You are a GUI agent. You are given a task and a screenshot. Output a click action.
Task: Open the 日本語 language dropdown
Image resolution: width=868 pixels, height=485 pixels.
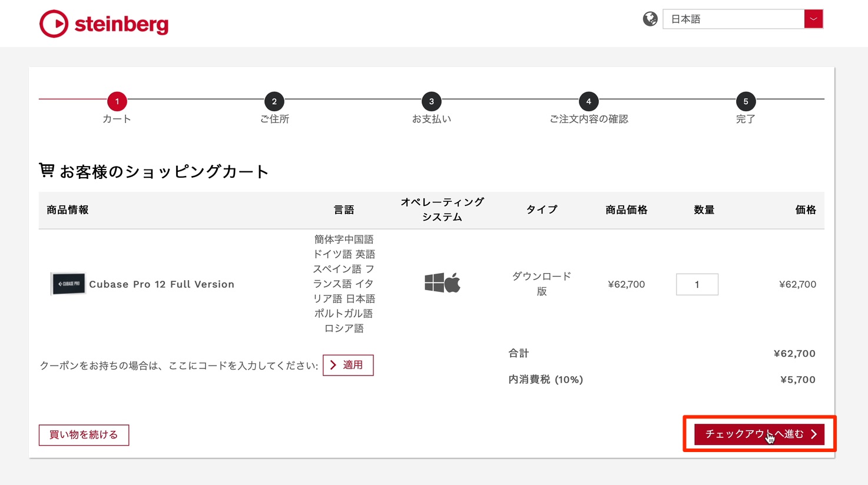[743, 19]
